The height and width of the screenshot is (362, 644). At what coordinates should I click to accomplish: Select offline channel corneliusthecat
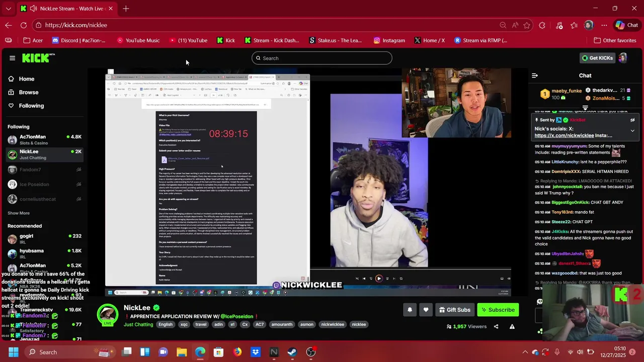(44, 199)
